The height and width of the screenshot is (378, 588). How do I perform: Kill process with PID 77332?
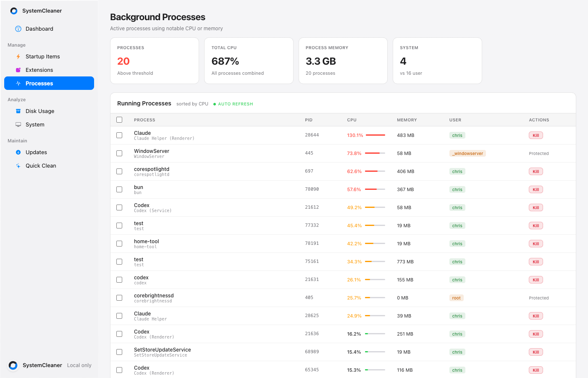click(x=536, y=226)
